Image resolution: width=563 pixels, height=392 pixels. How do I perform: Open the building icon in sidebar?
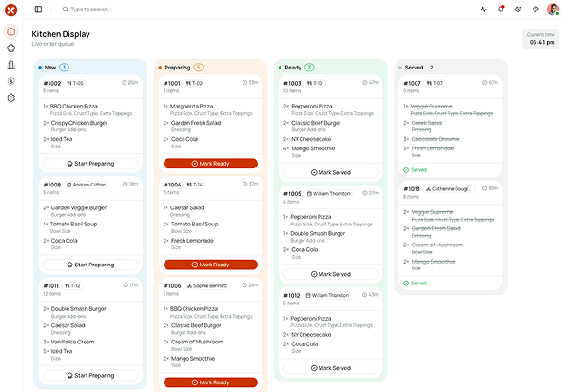point(11,65)
